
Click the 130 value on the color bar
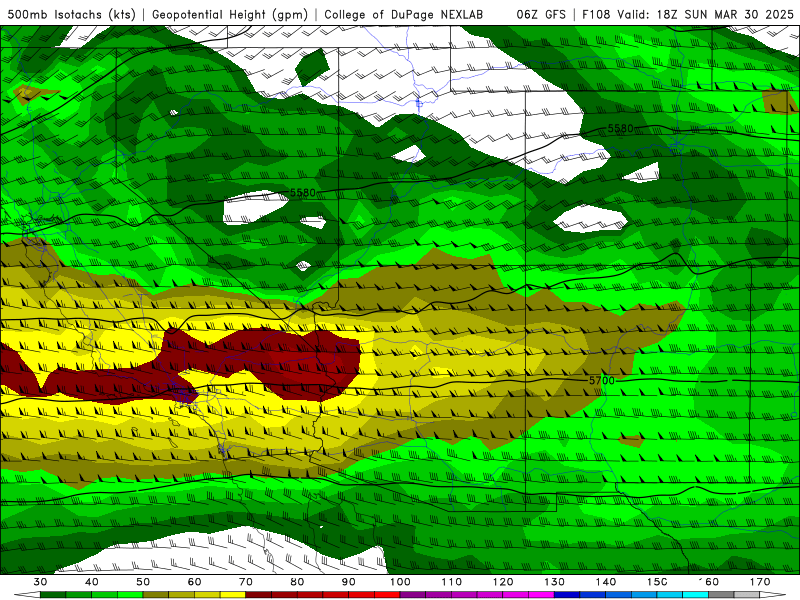pos(554,582)
